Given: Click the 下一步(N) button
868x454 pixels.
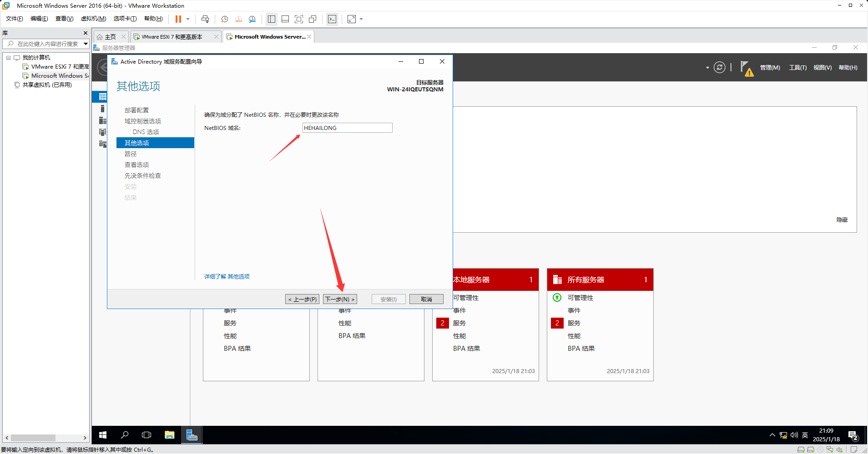Looking at the screenshot, I should (340, 299).
